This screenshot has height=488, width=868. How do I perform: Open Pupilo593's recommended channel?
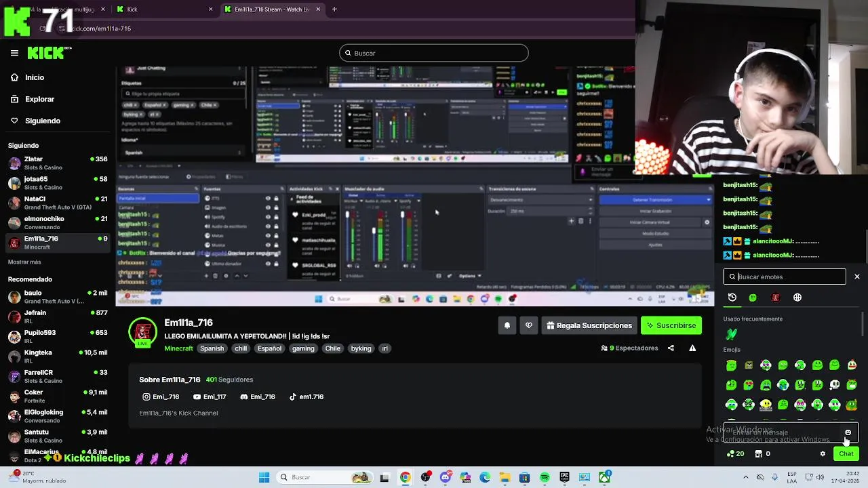pyautogui.click(x=58, y=336)
